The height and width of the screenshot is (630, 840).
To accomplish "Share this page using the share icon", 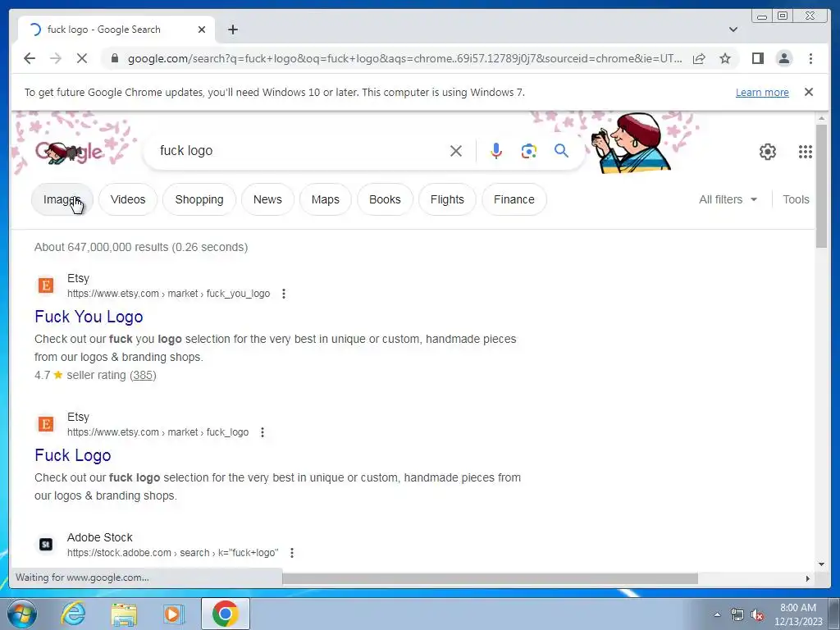I will 699,58.
